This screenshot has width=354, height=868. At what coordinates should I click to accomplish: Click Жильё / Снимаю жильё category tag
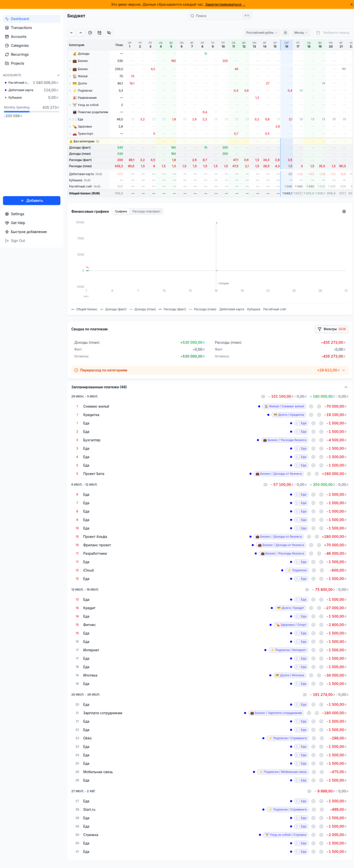coord(284,406)
